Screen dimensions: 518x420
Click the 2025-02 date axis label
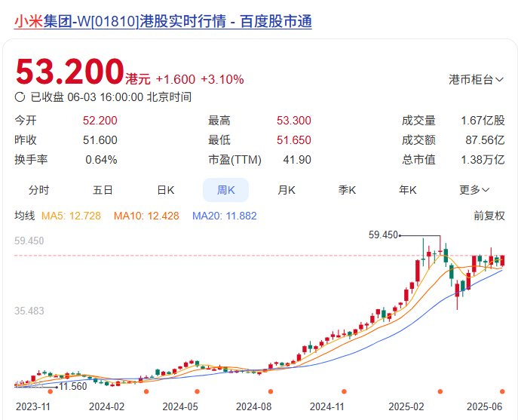406,406
